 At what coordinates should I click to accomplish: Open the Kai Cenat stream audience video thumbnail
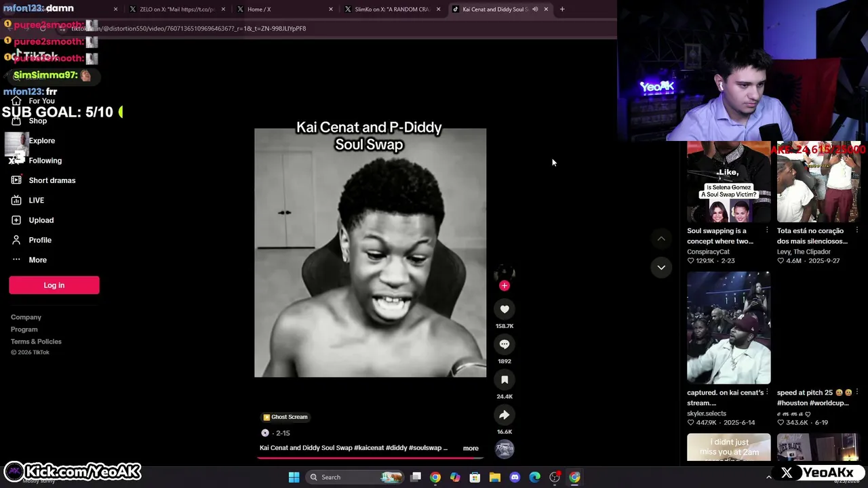coord(729,328)
